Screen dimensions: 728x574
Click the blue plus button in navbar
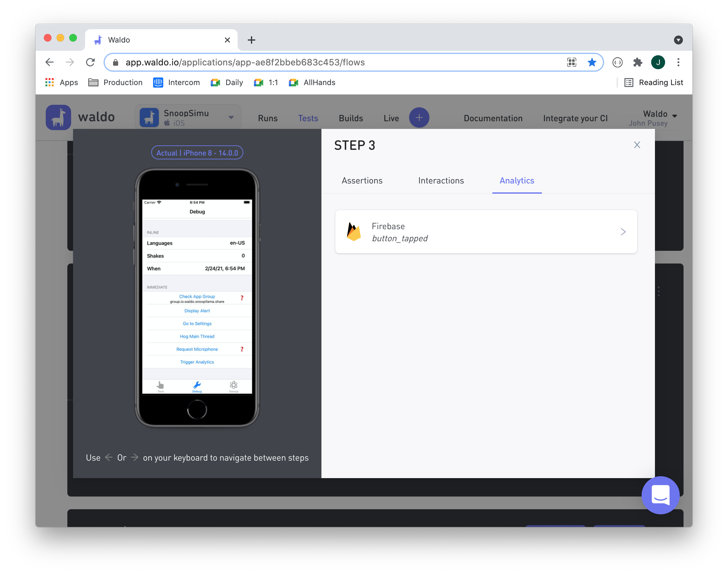point(419,117)
